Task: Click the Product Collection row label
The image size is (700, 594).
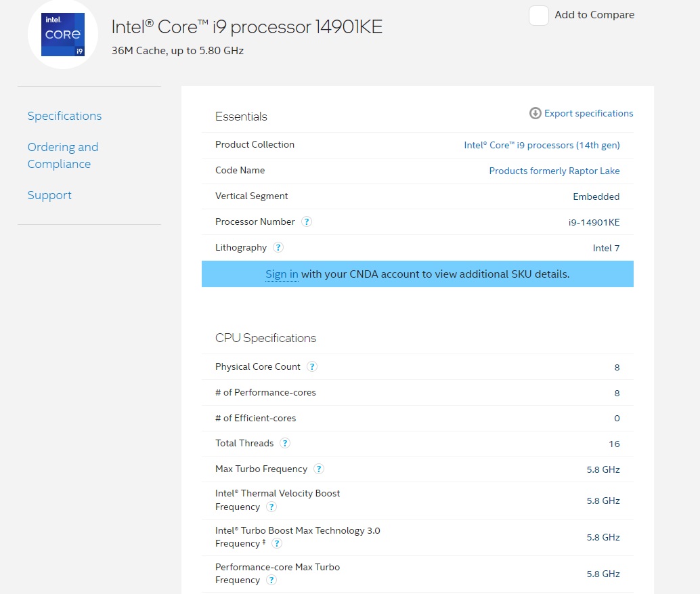Action: point(255,145)
